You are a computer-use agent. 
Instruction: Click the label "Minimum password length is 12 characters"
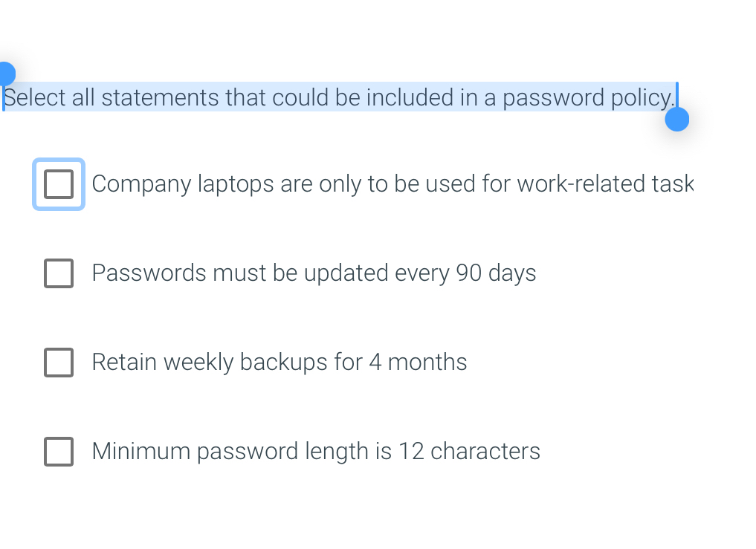(x=315, y=452)
